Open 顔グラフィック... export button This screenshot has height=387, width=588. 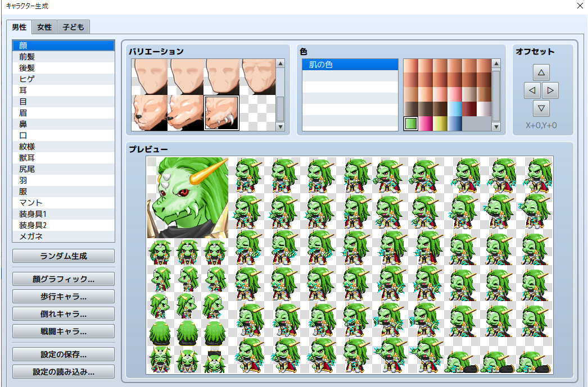tap(63, 279)
